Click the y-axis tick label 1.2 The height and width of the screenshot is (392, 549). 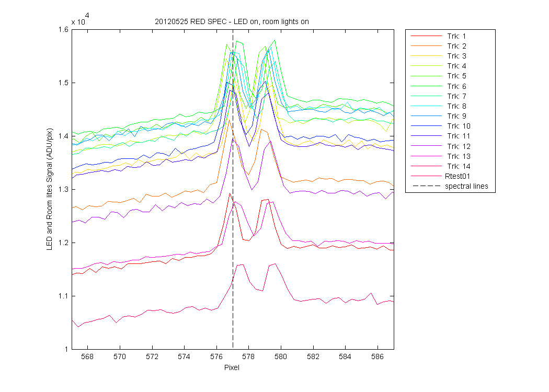[63, 243]
